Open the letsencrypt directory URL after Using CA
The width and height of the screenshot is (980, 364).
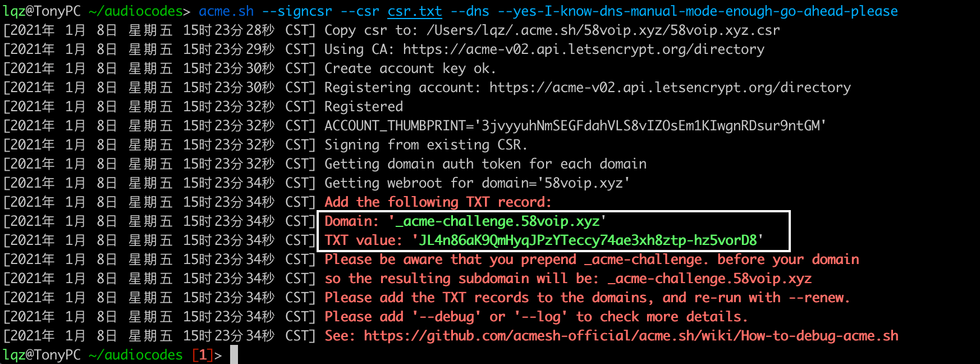(x=584, y=49)
